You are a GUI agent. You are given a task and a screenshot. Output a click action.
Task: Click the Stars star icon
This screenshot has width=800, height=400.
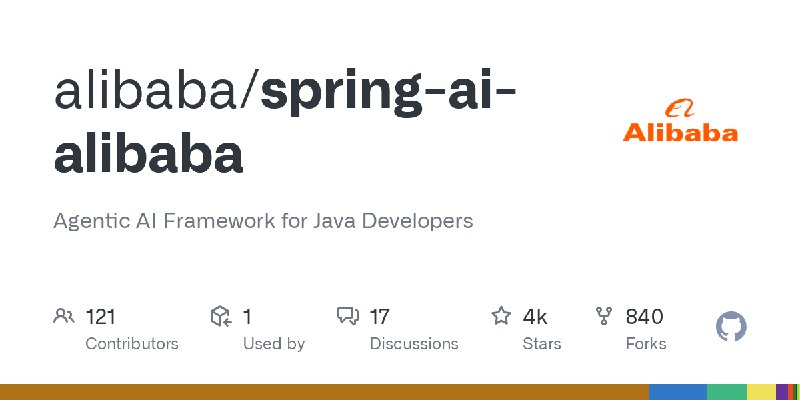[x=501, y=316]
